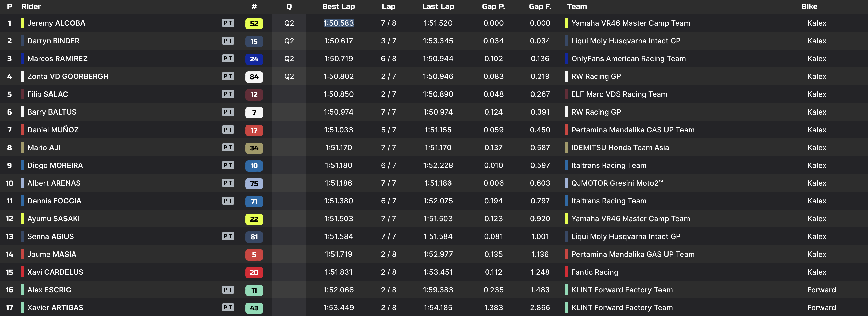The width and height of the screenshot is (868, 316).
Task: Click the Gap P. column header
Action: 493,6
